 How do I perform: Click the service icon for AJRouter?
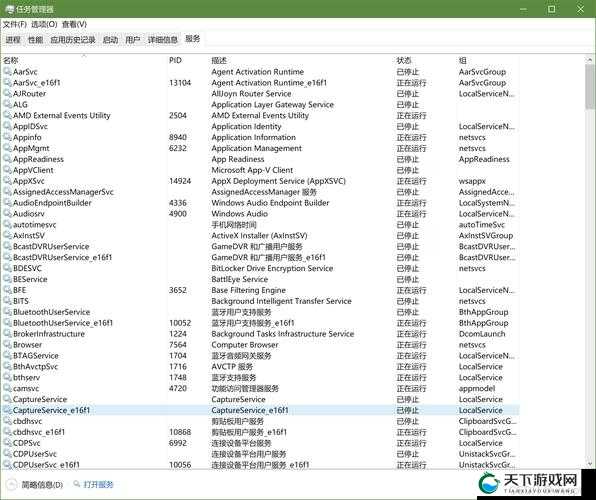tap(7, 94)
